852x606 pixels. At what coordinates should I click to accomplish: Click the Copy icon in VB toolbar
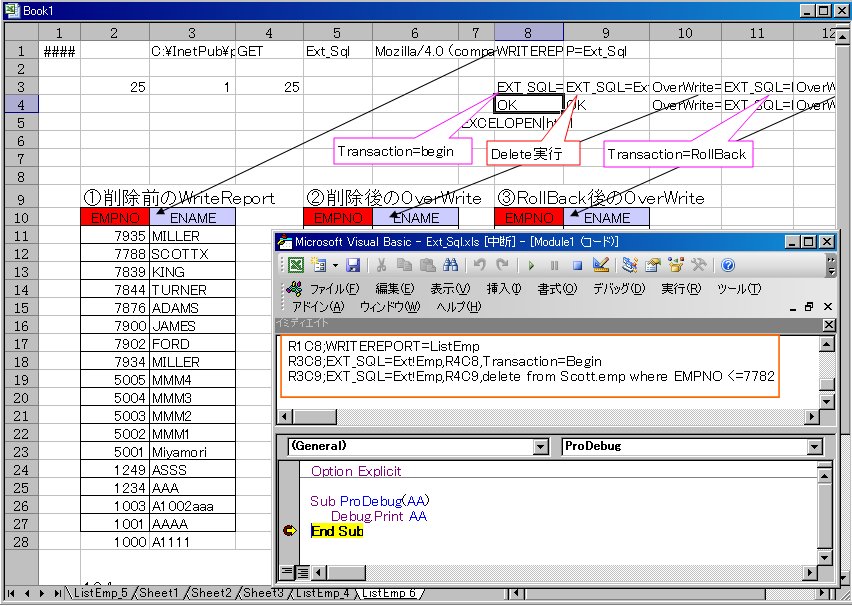404,265
